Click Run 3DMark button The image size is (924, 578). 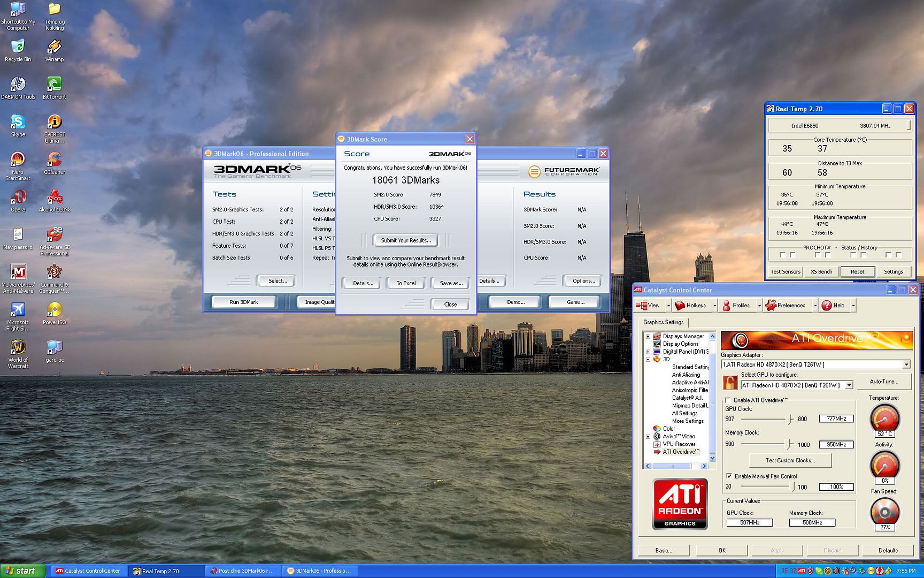(x=244, y=302)
